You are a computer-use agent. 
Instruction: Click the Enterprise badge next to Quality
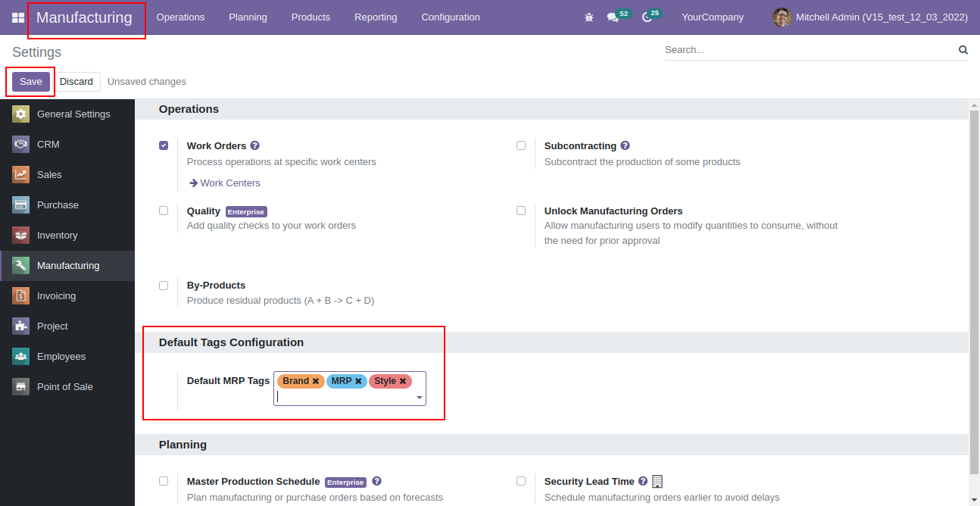click(x=246, y=212)
